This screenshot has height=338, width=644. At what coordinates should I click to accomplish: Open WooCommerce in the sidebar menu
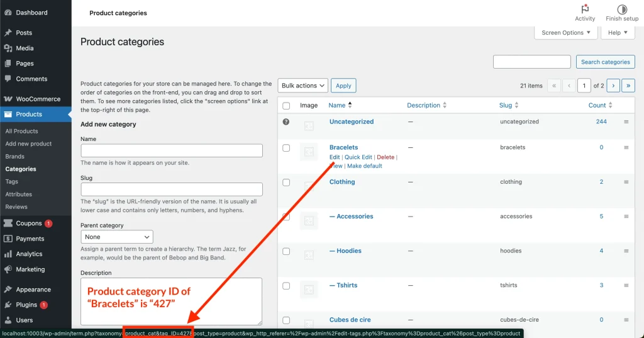(x=38, y=99)
